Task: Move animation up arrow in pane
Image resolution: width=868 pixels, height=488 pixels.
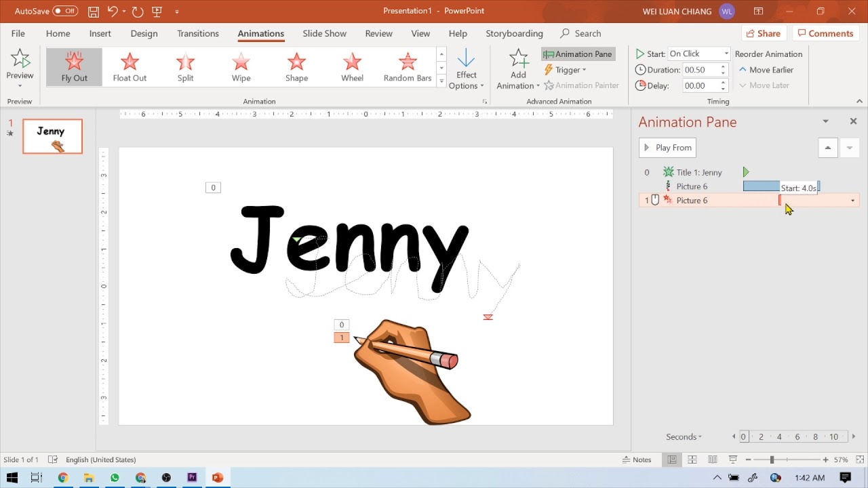Action: pos(827,148)
